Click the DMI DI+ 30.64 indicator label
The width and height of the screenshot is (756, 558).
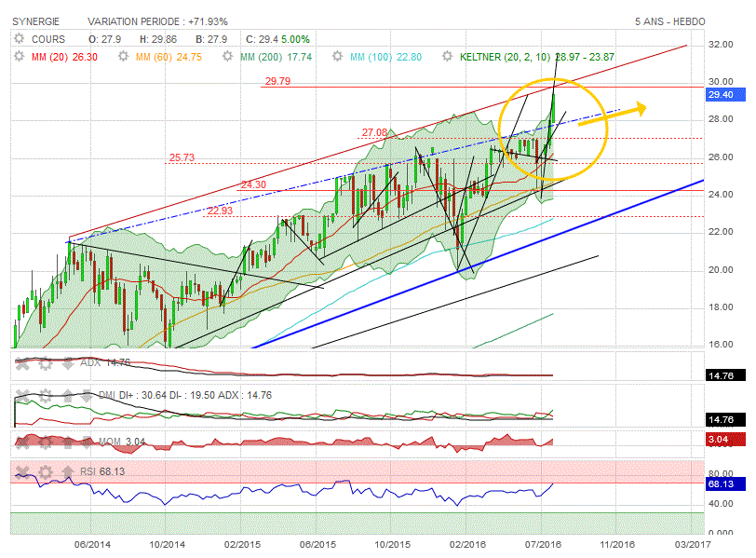(185, 396)
